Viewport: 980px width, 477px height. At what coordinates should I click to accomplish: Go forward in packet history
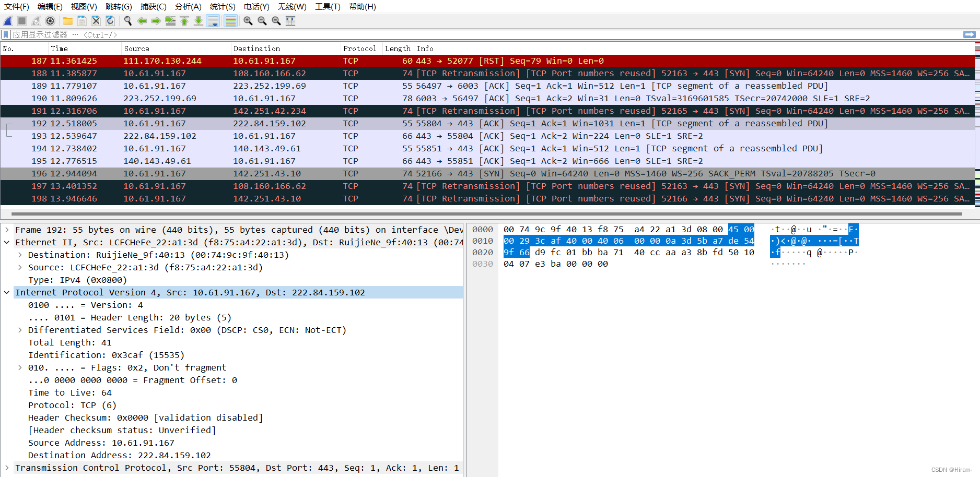[156, 21]
